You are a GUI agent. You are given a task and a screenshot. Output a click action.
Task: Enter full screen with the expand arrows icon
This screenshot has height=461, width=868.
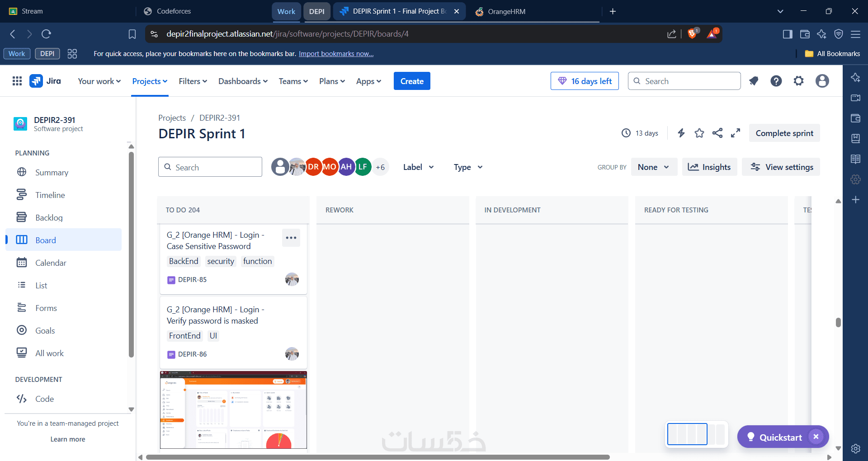[x=736, y=133]
